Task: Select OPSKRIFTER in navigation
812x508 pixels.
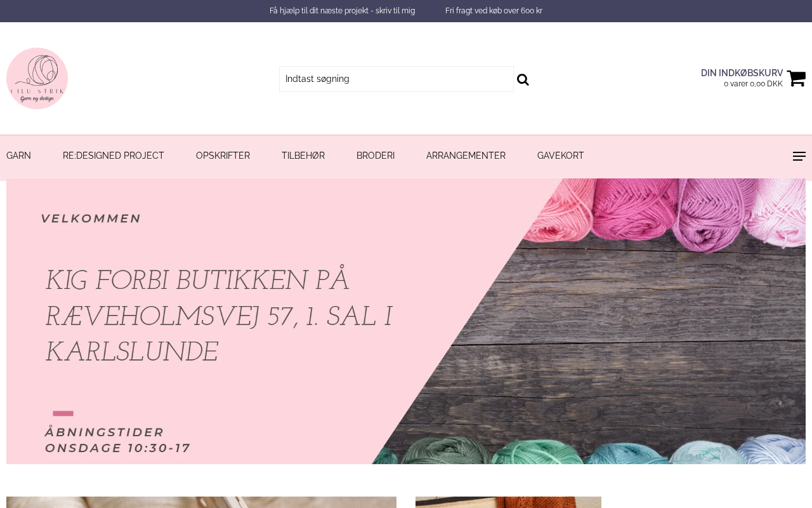Action: (x=223, y=156)
